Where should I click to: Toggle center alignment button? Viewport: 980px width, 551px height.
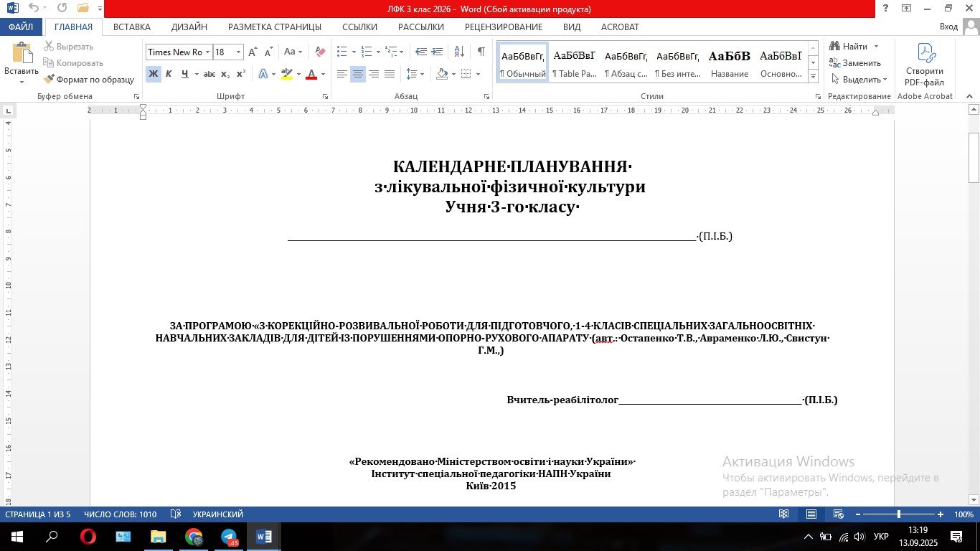tap(357, 74)
